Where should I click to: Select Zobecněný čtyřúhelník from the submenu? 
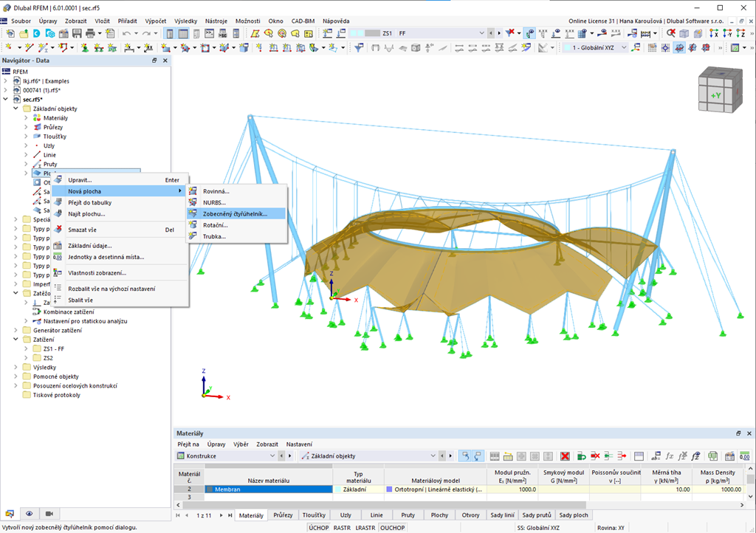(235, 213)
